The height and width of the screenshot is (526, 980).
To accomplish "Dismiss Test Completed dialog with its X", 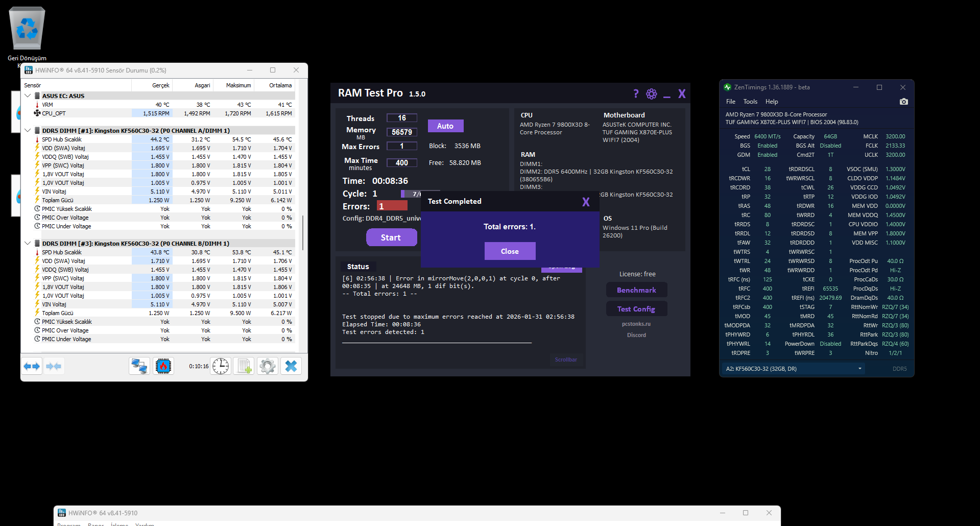I will (586, 202).
